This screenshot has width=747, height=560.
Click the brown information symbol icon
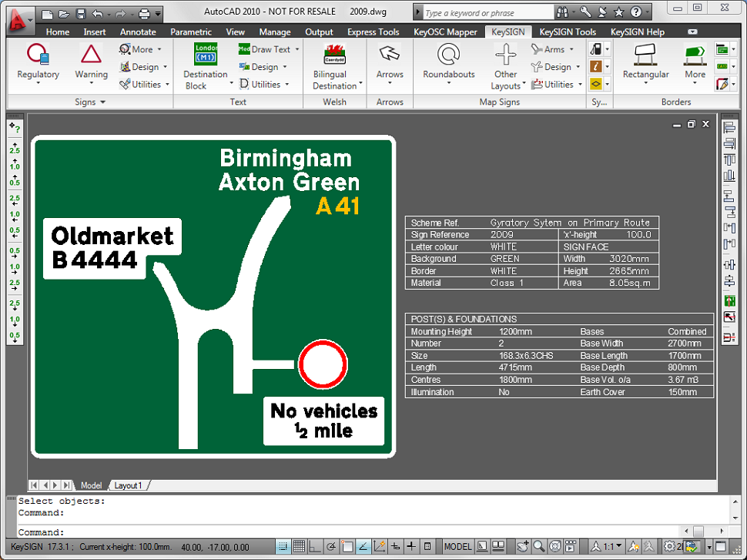[x=596, y=67]
